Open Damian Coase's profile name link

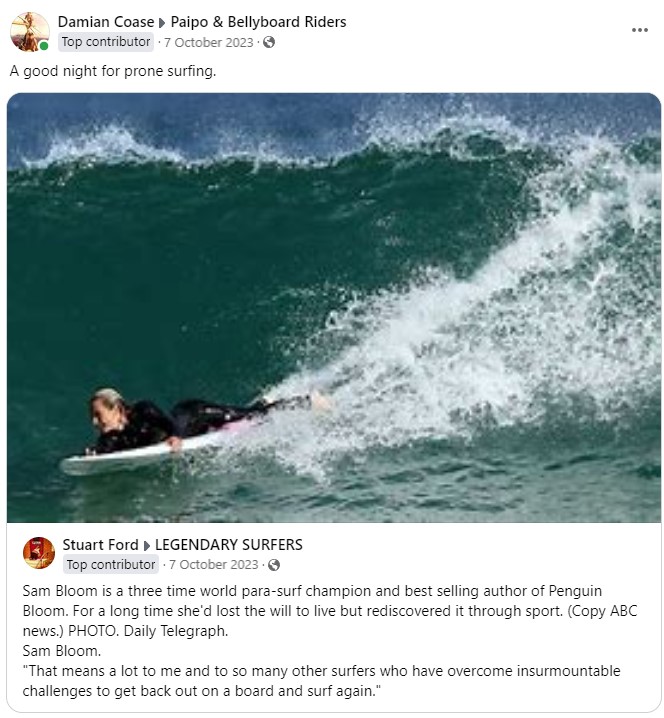106,22
